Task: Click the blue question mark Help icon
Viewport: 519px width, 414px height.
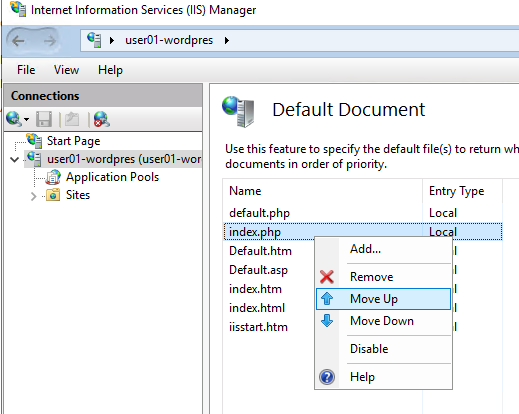Action: pyautogui.click(x=327, y=377)
